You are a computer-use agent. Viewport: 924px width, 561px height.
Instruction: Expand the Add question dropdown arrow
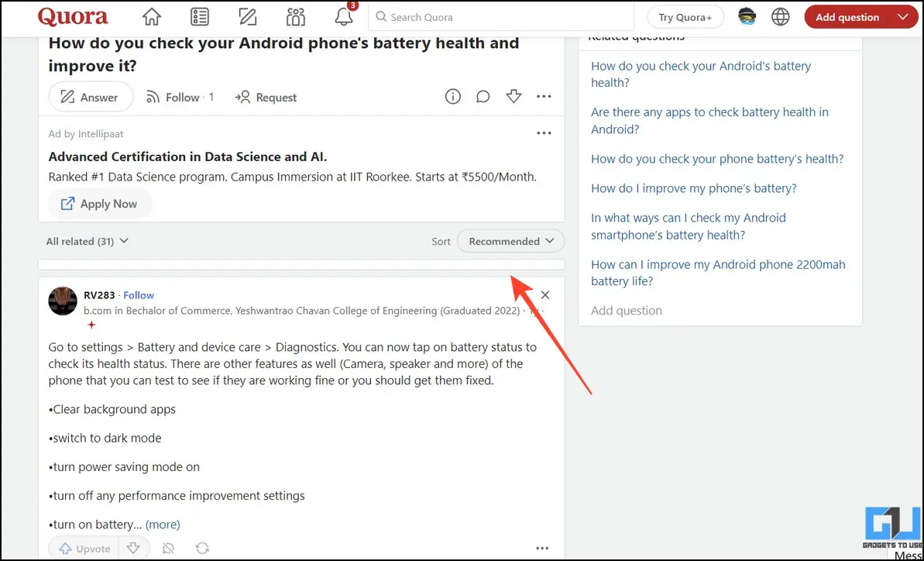[x=903, y=17]
